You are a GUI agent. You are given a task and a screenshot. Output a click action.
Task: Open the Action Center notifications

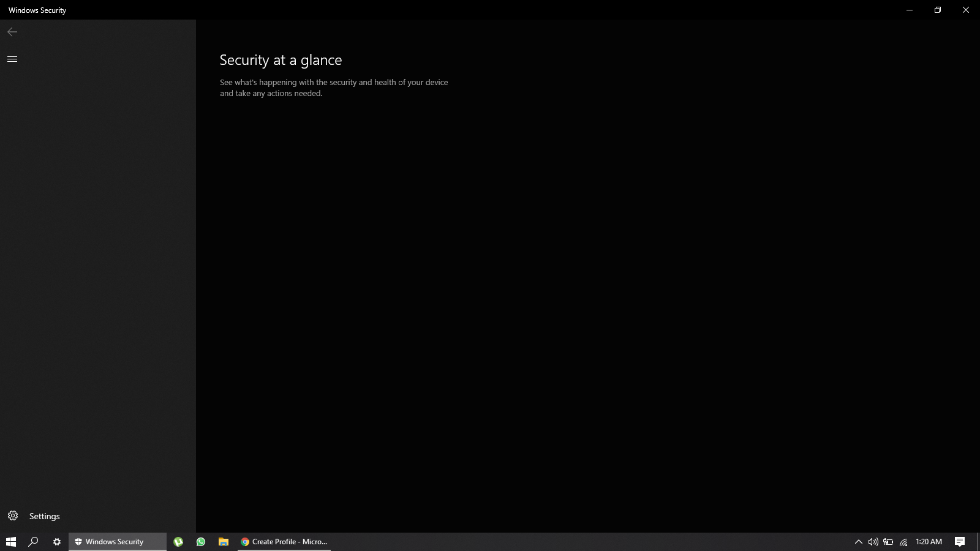pos(960,542)
